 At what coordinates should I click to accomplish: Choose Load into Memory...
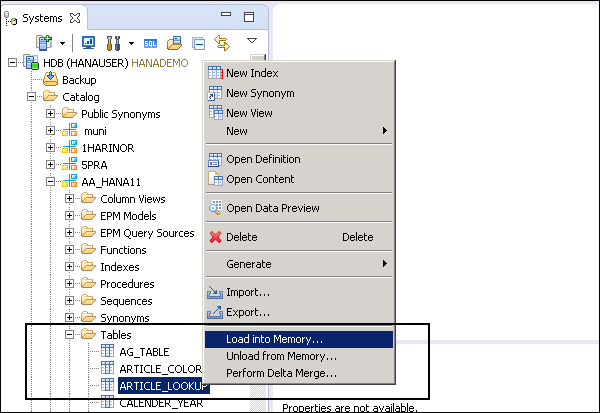299,339
